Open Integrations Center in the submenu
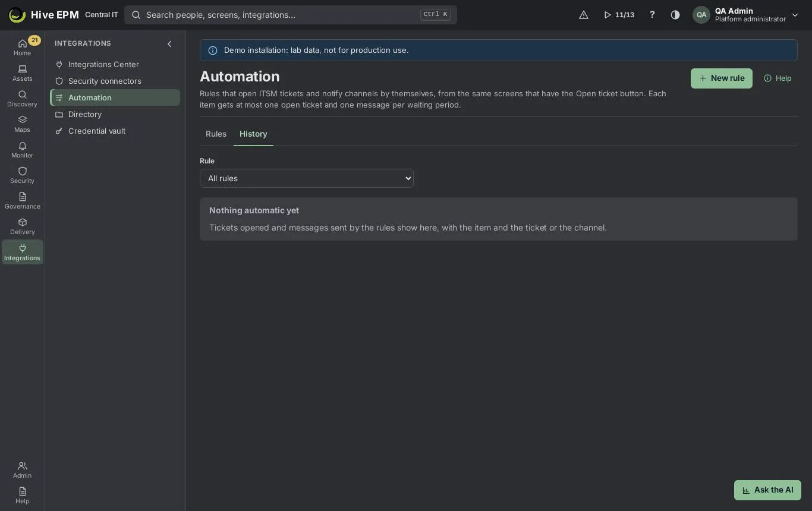The height and width of the screenshot is (511, 812). pos(115,64)
